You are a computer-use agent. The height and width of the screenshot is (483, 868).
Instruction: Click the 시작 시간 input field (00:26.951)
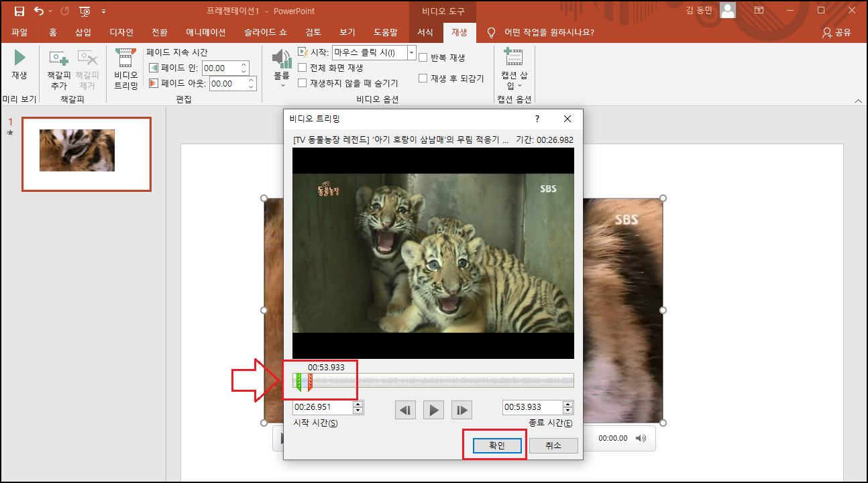[x=322, y=407]
